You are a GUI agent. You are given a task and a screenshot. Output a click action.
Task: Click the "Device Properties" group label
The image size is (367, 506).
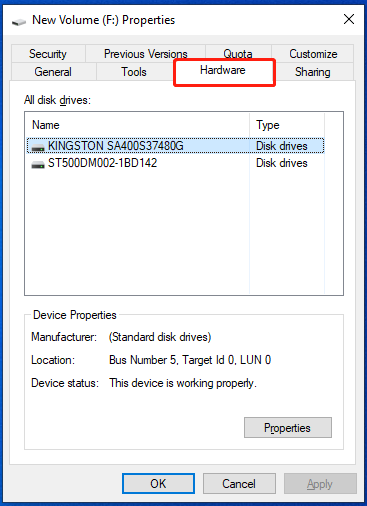pos(75,315)
